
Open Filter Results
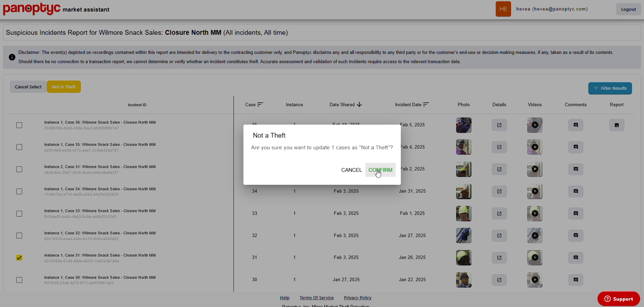610,88
